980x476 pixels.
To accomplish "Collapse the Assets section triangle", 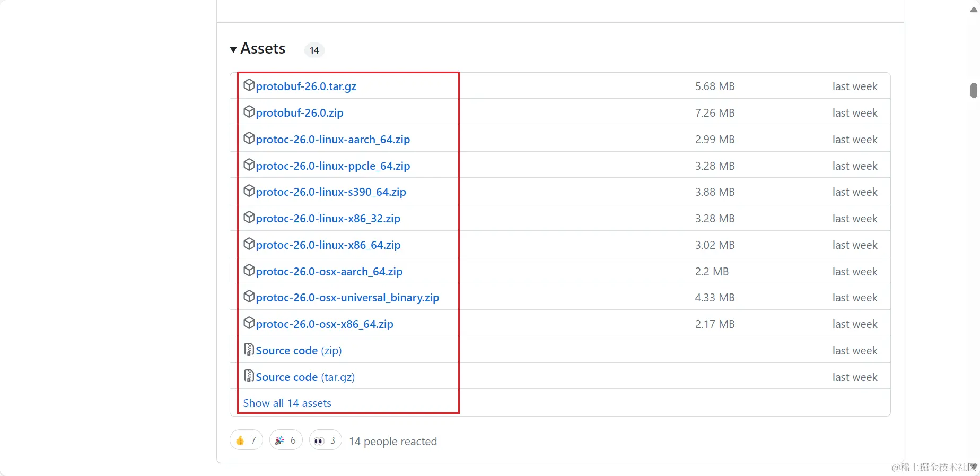I will pyautogui.click(x=233, y=49).
